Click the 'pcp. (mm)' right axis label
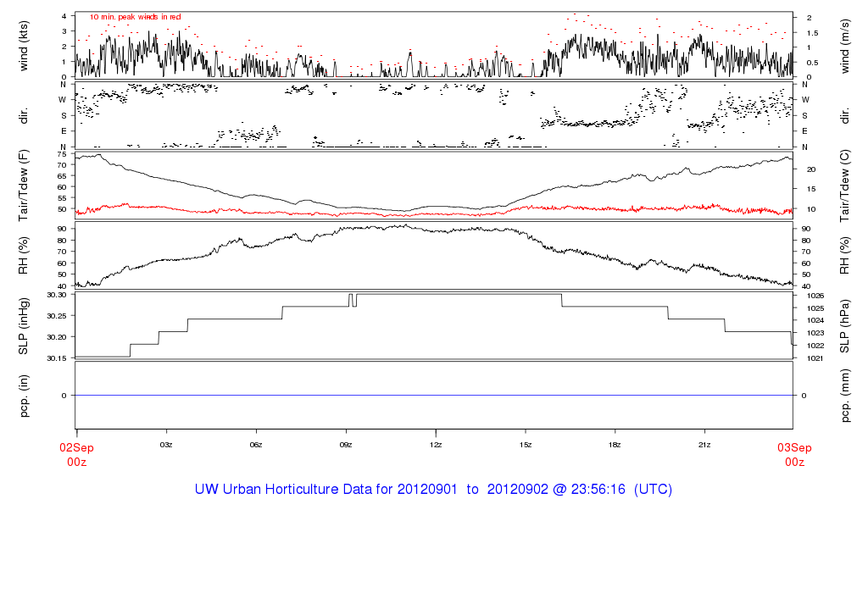This screenshot has width=868, height=593. pyautogui.click(x=846, y=395)
